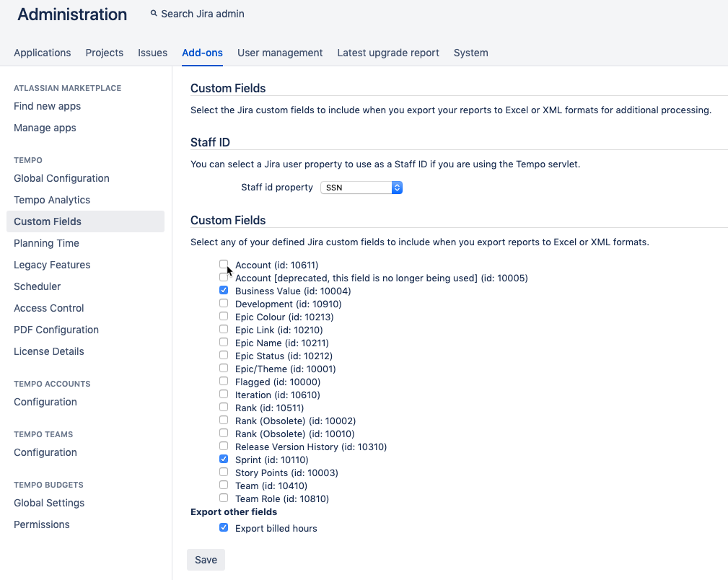728x580 pixels.
Task: Open Permissions under Tempo Budgets
Action: (x=41, y=524)
